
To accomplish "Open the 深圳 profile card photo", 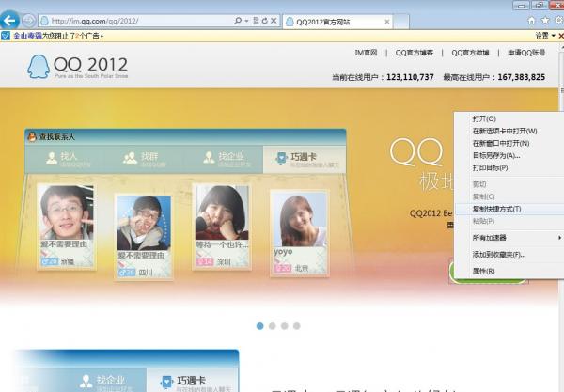I will click(x=222, y=212).
